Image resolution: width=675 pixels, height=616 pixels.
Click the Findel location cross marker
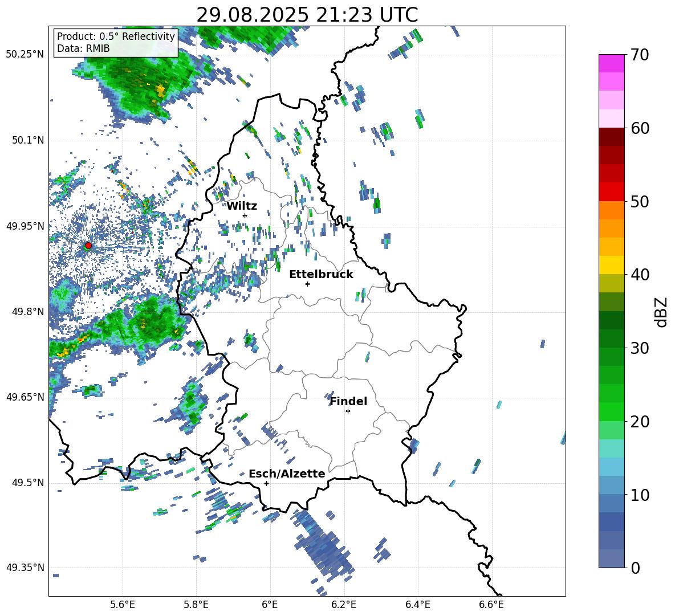pos(348,411)
